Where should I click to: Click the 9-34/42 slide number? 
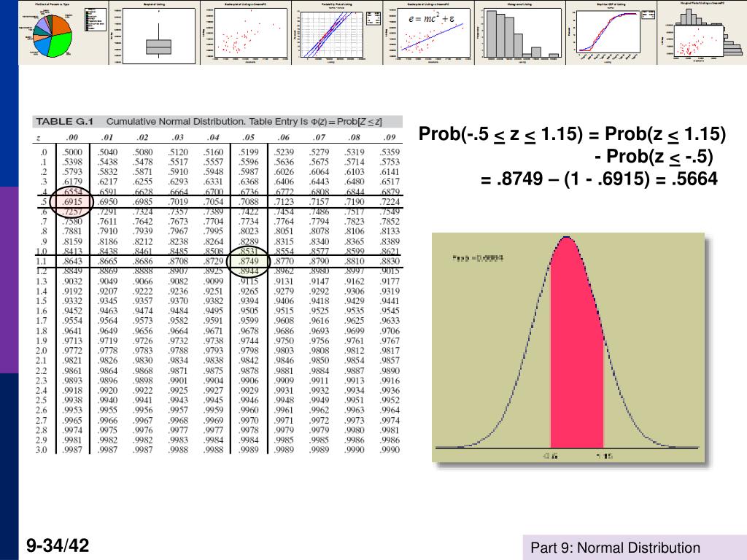(58, 545)
